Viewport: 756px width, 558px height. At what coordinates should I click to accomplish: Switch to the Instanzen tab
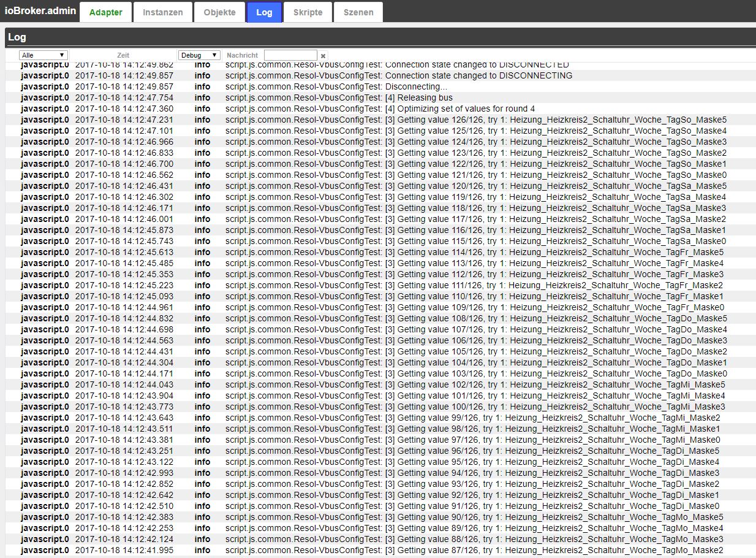pos(162,12)
